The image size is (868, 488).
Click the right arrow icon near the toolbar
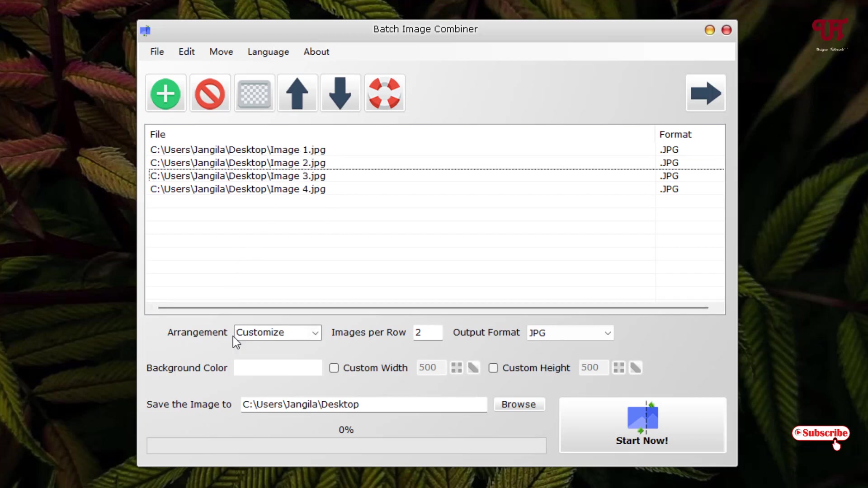coord(705,93)
